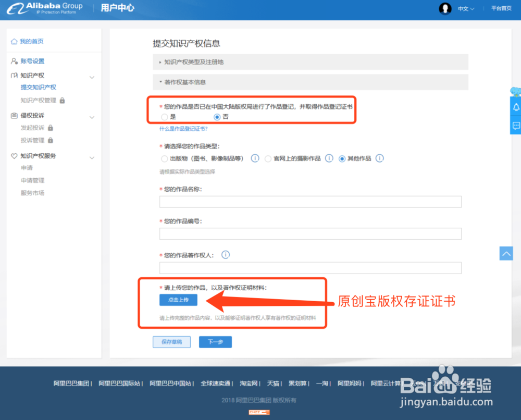This screenshot has width=521, height=420.
Task: Select the 出版物（图书、影像制品等） radio button
Action: [164, 158]
